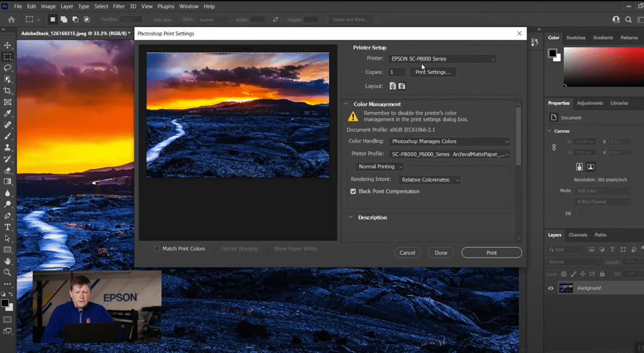Open the Color Handling dropdown
The height and width of the screenshot is (353, 644).
pyautogui.click(x=449, y=141)
